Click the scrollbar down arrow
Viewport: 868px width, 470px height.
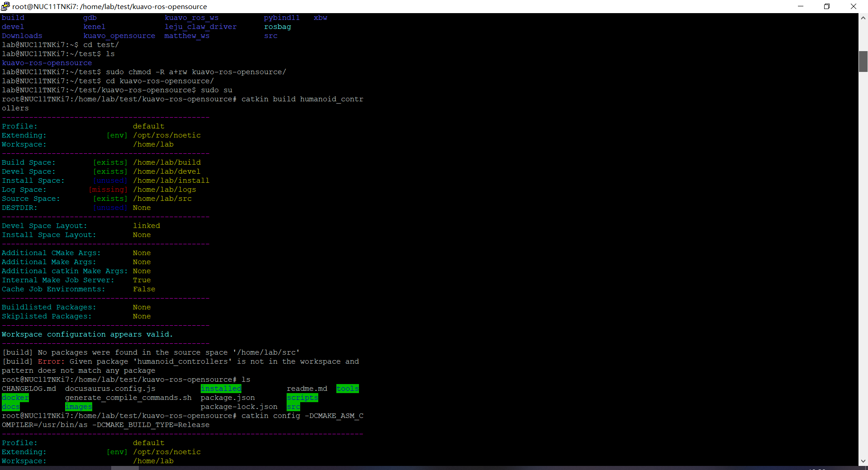[x=863, y=461]
